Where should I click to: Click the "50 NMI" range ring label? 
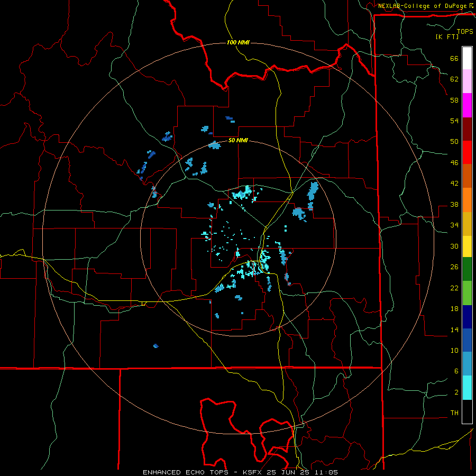238,140
